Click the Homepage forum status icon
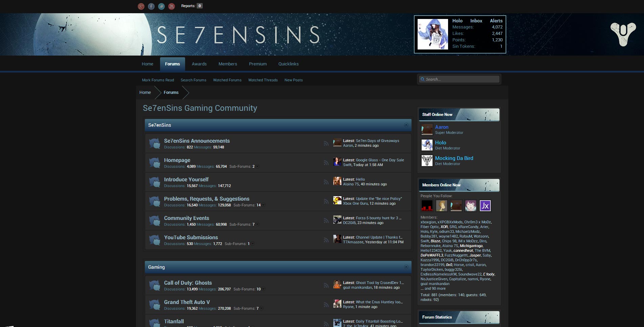 pyautogui.click(x=155, y=163)
